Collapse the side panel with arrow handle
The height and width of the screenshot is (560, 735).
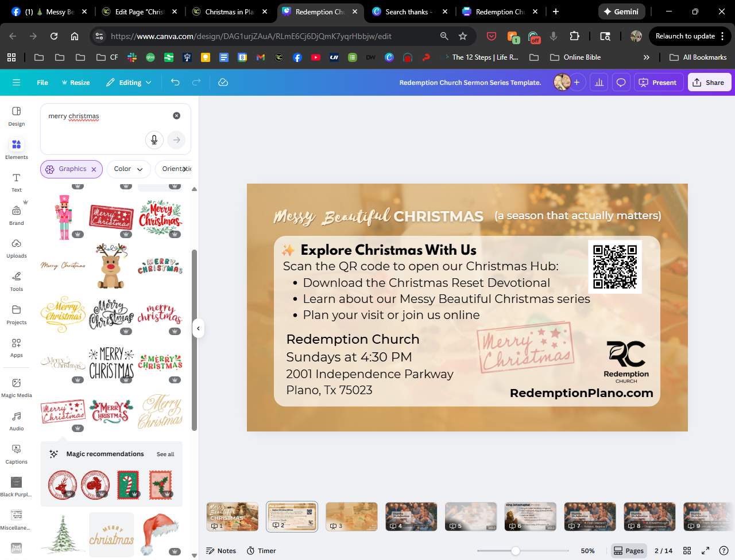coord(198,329)
